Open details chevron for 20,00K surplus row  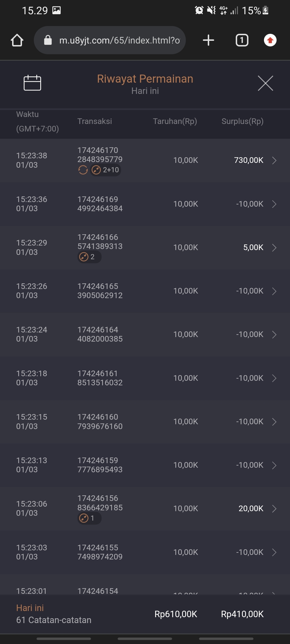click(x=274, y=508)
